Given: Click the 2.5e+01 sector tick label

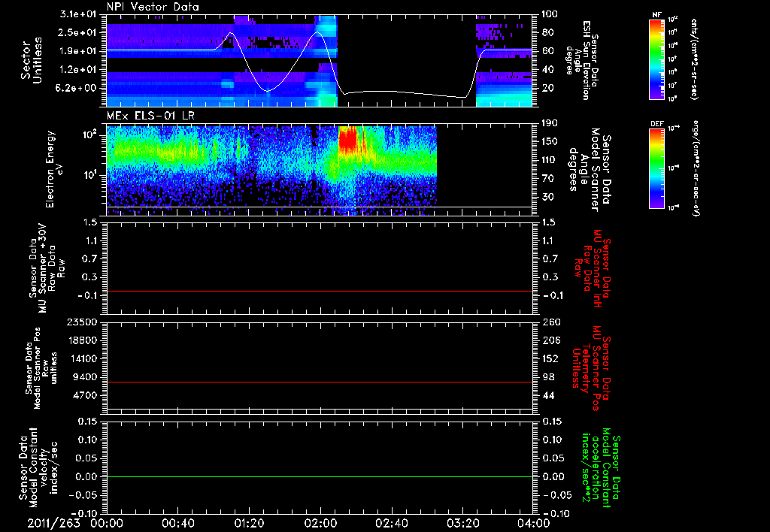Looking at the screenshot, I should pos(78,32).
